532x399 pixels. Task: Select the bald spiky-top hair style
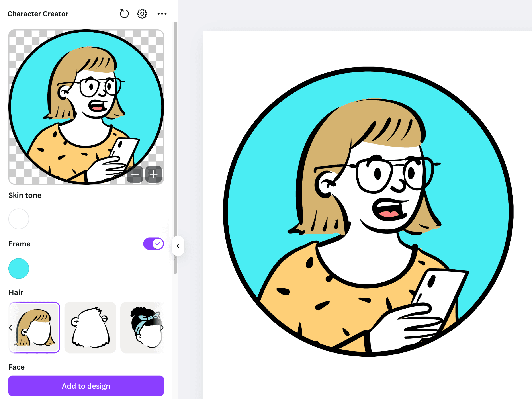pyautogui.click(x=90, y=328)
